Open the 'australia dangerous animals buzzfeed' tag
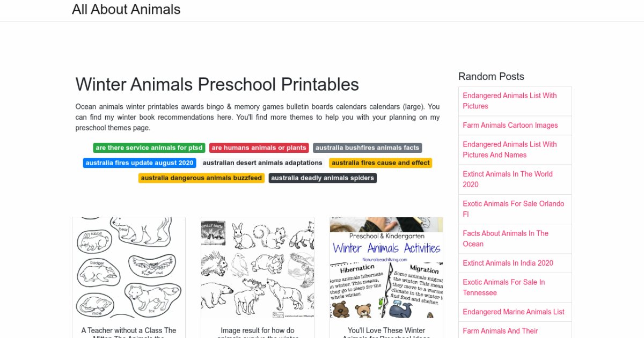The image size is (644, 338). pyautogui.click(x=201, y=178)
